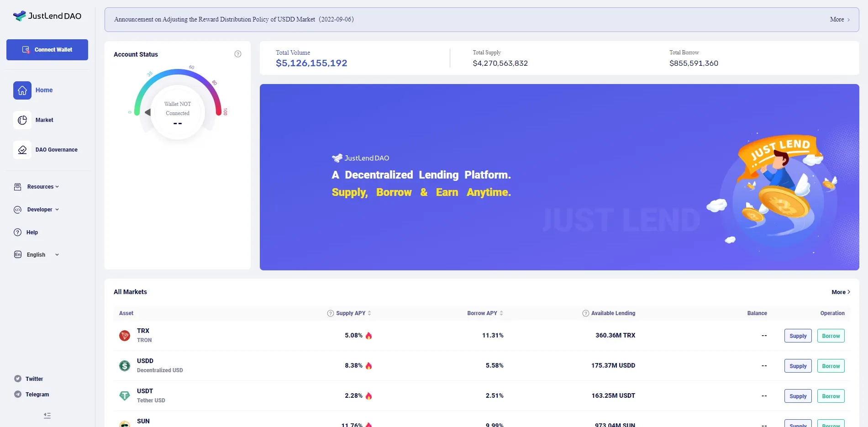The width and height of the screenshot is (868, 427).
Task: View all markets with the More link
Action: tap(841, 292)
